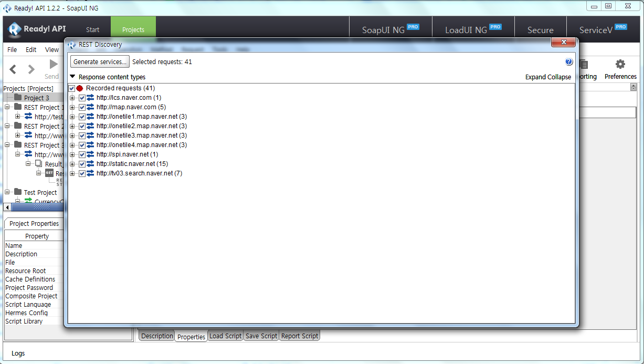Click the Project 3 folder icon
The image size is (644, 364).
pos(18,98)
